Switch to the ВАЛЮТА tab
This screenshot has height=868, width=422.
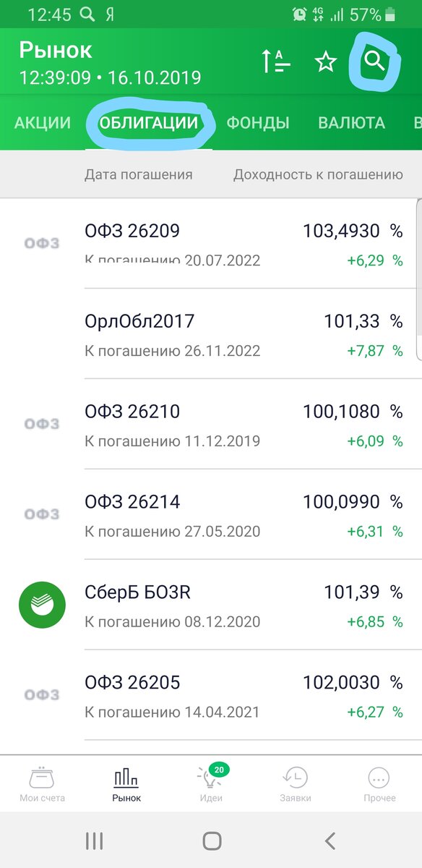(x=352, y=122)
